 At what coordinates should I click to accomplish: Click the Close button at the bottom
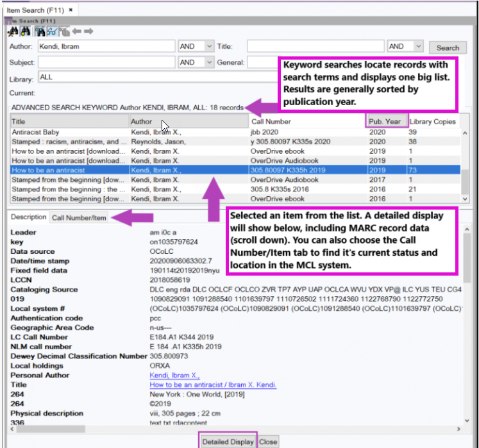[268, 442]
